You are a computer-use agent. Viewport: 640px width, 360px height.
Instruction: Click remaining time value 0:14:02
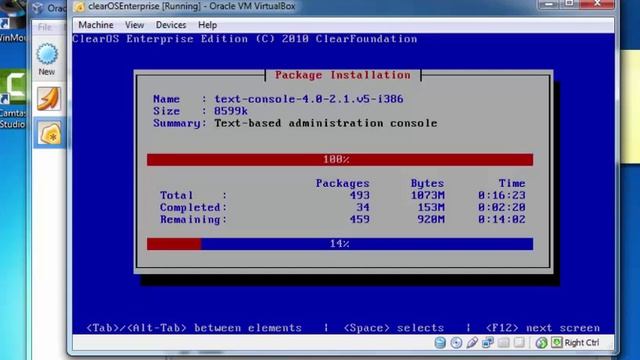click(x=502, y=219)
